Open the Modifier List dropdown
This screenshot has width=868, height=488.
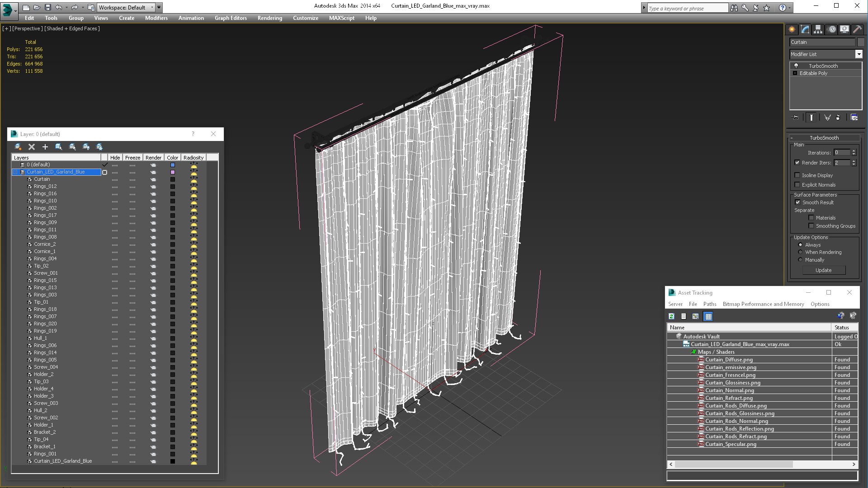point(859,54)
